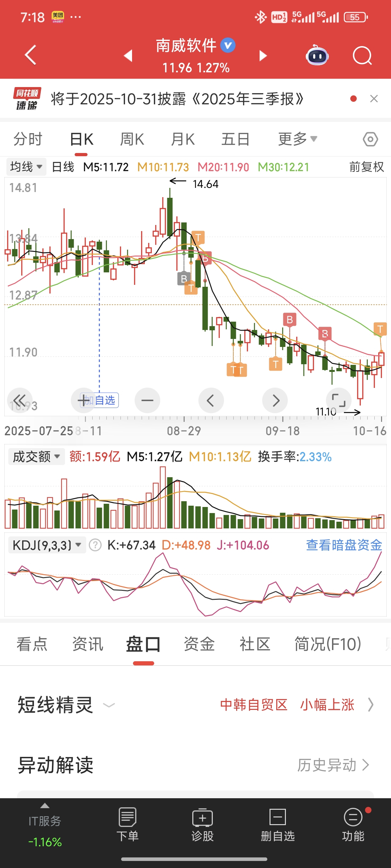Dismiss the 同花顺速递 notice banner
The height and width of the screenshot is (868, 391).
point(374,99)
